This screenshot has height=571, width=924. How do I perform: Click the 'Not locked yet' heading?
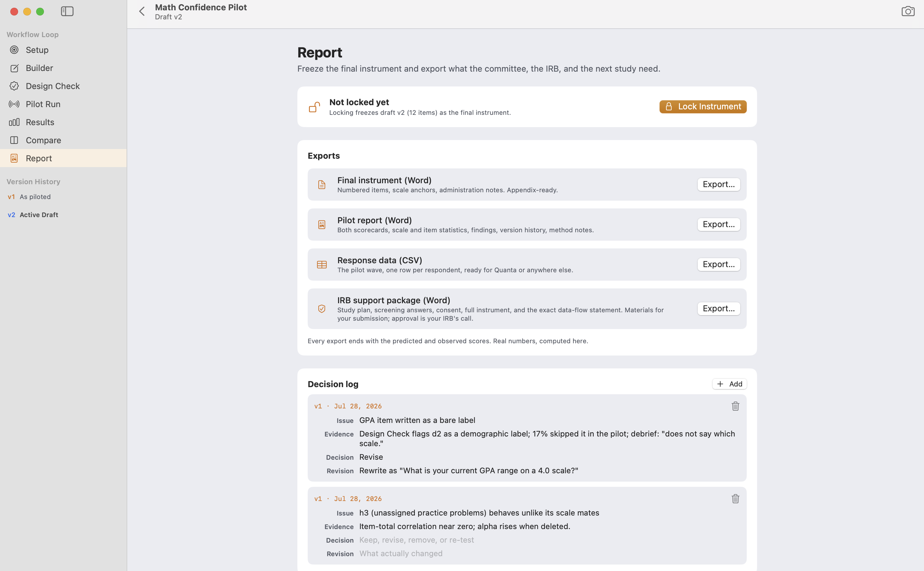(359, 102)
